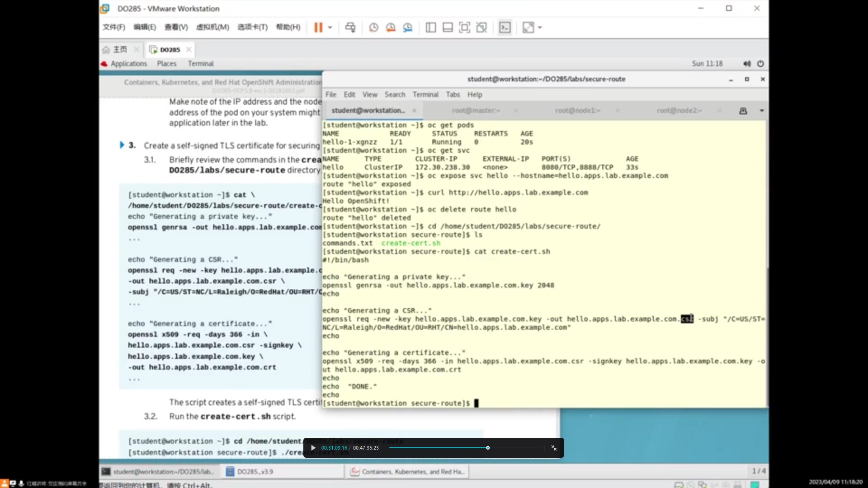This screenshot has height=488, width=868.
Task: Open the dropdown next to the pause button
Action: (x=330, y=28)
